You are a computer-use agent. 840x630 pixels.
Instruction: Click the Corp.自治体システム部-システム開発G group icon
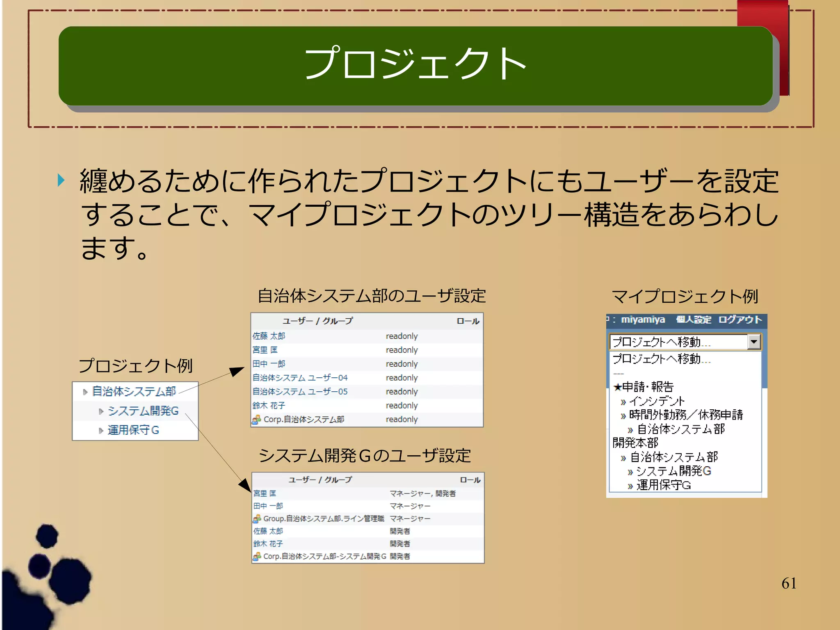click(257, 557)
